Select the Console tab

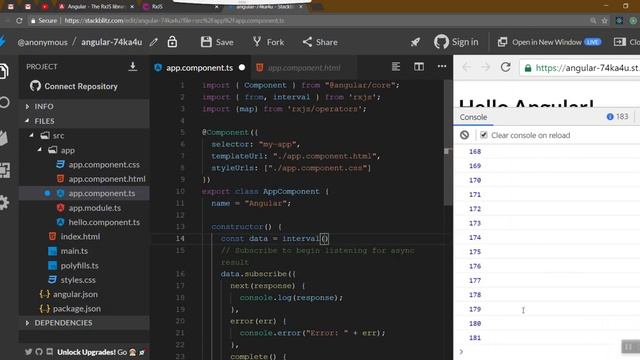(x=473, y=117)
